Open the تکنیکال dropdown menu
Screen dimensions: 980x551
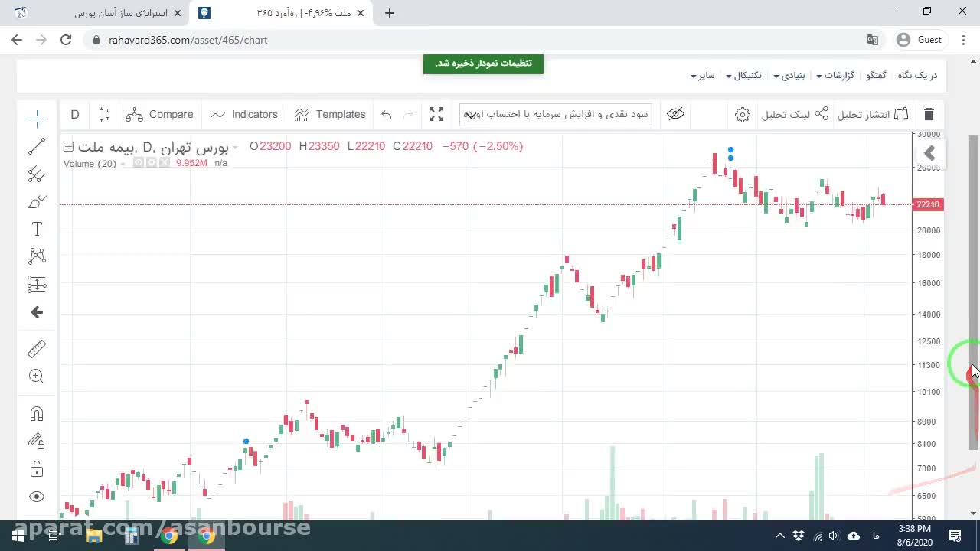pyautogui.click(x=743, y=75)
